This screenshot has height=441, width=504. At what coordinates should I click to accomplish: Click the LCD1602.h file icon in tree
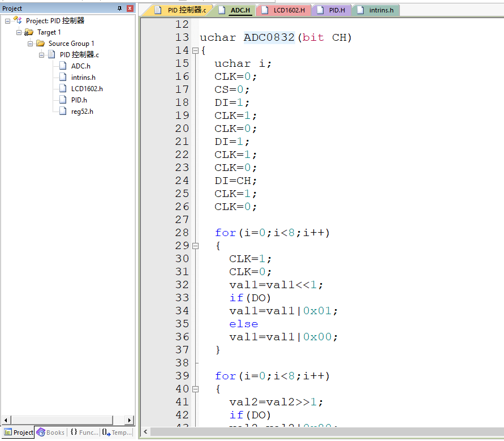pos(63,88)
